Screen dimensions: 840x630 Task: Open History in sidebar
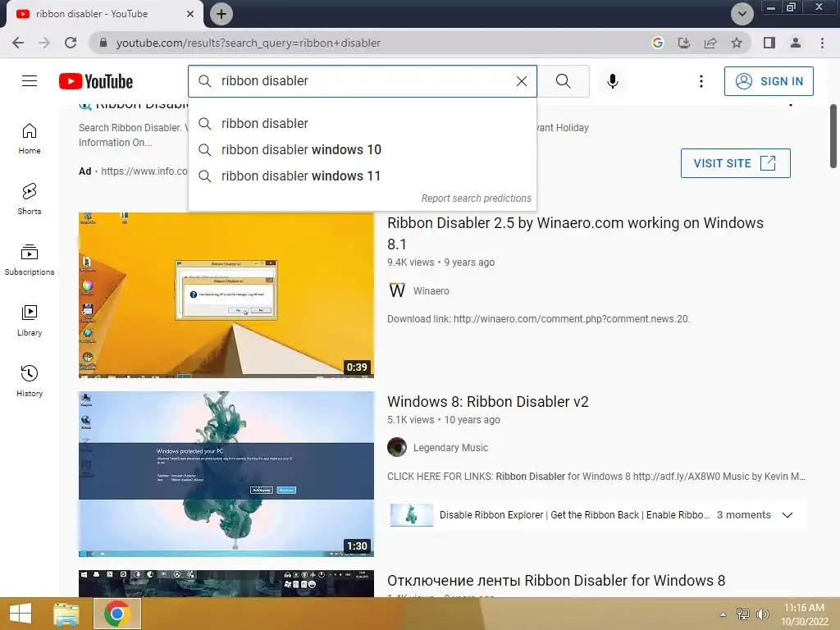30,381
